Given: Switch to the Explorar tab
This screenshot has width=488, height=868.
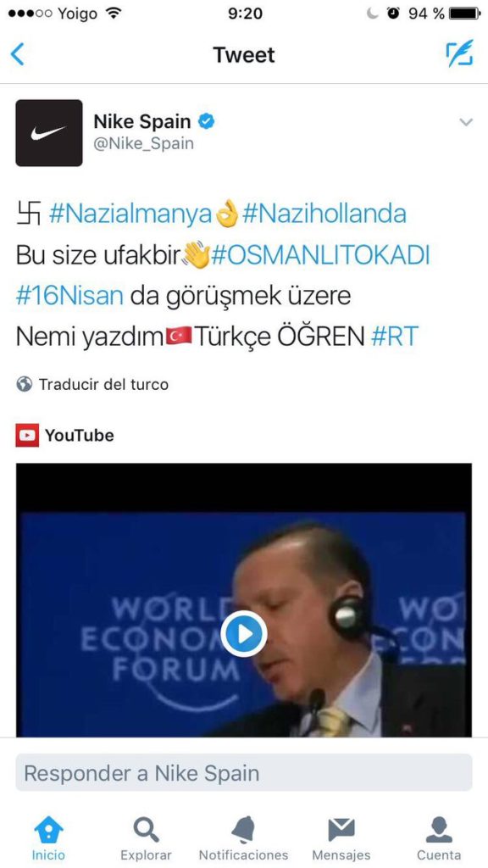Looking at the screenshot, I should (146, 837).
